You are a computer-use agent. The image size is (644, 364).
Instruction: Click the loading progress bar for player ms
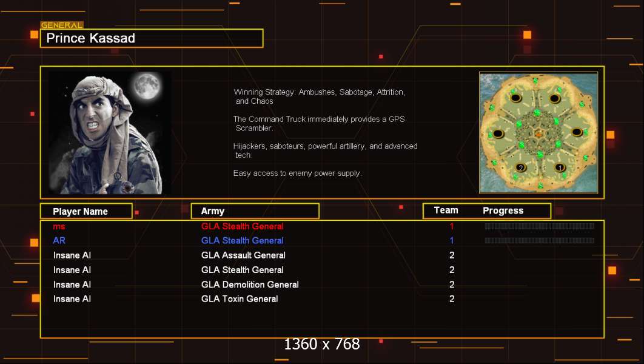(539, 226)
